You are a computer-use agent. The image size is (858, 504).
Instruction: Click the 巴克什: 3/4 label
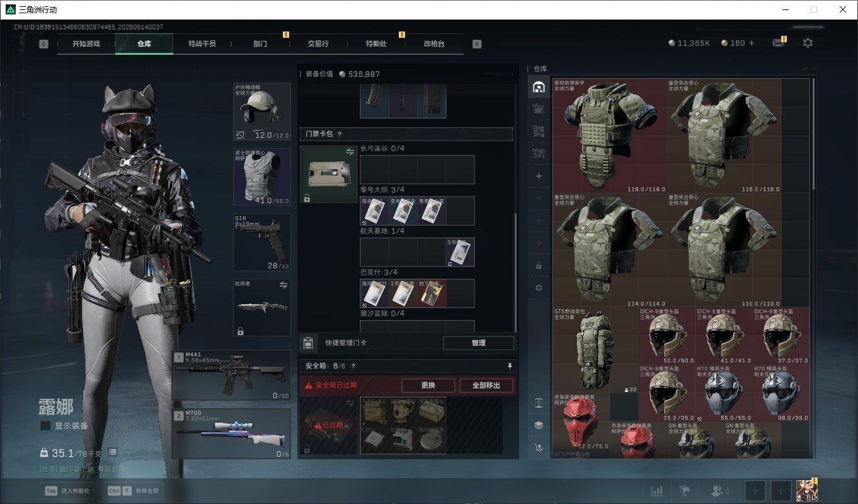click(x=378, y=272)
